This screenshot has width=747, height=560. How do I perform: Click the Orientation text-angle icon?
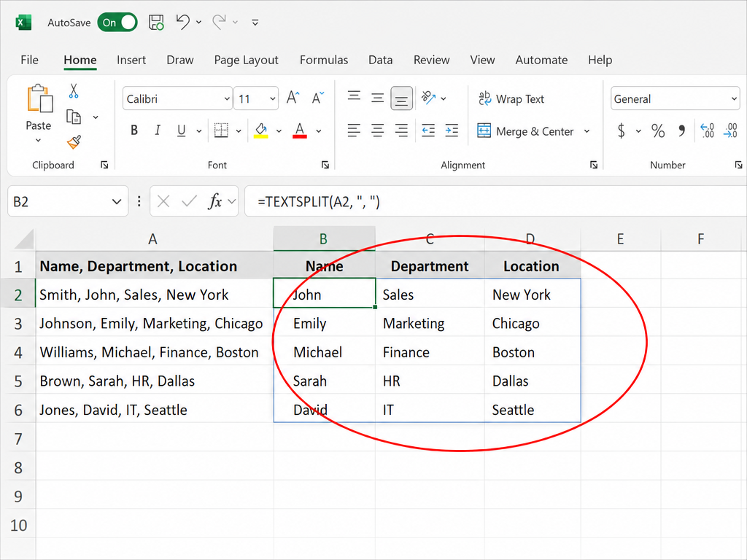(428, 98)
